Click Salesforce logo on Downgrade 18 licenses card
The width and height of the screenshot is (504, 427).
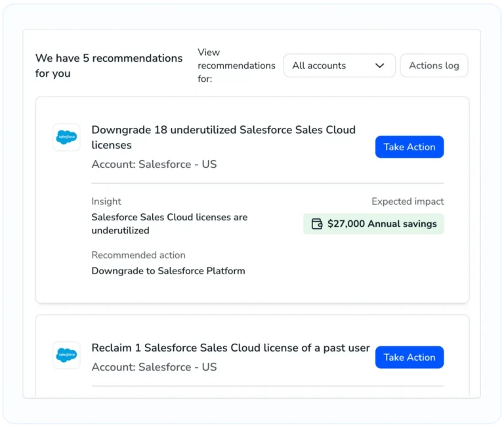[66, 137]
